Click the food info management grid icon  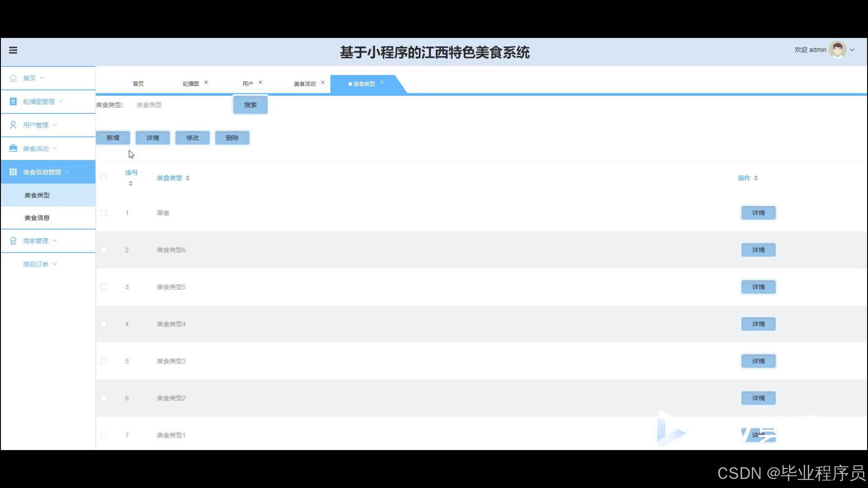(x=13, y=172)
